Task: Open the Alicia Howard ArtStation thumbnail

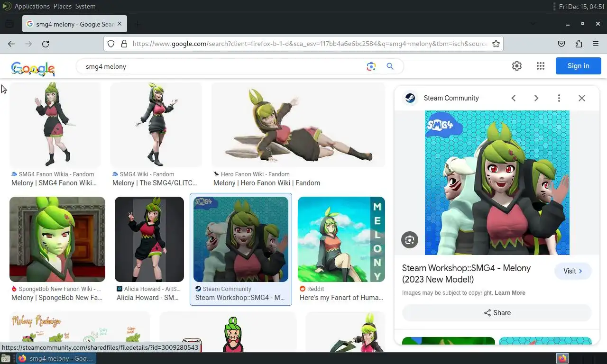Action: (x=149, y=239)
